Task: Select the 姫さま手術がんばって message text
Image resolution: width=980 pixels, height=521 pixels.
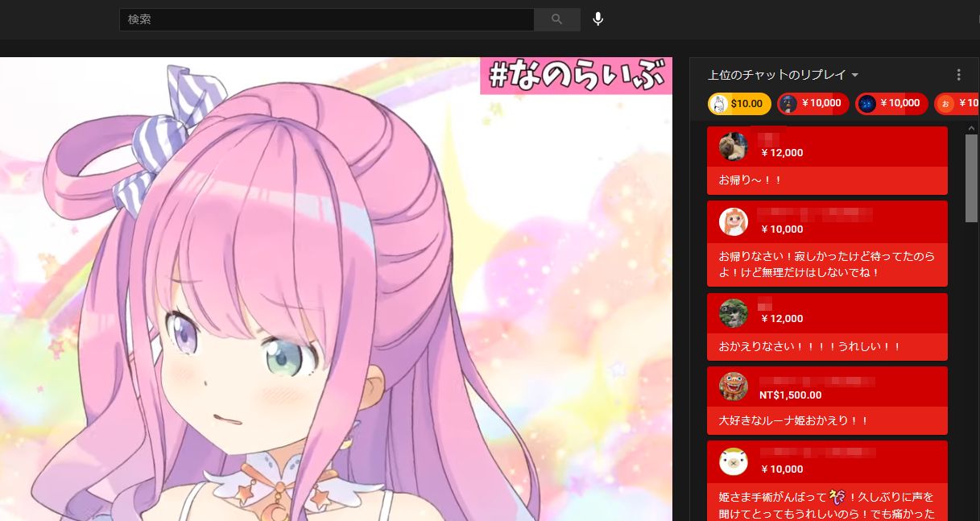Action: (826, 505)
